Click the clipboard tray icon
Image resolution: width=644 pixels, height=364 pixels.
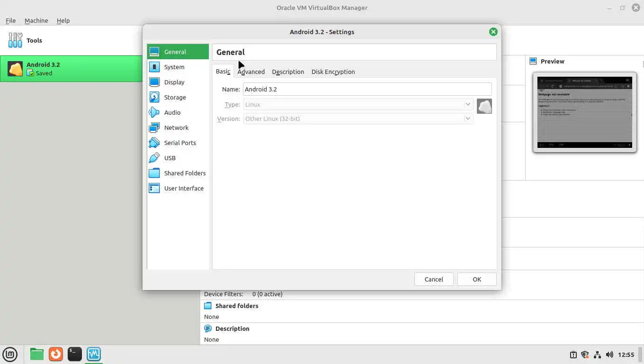(x=573, y=355)
